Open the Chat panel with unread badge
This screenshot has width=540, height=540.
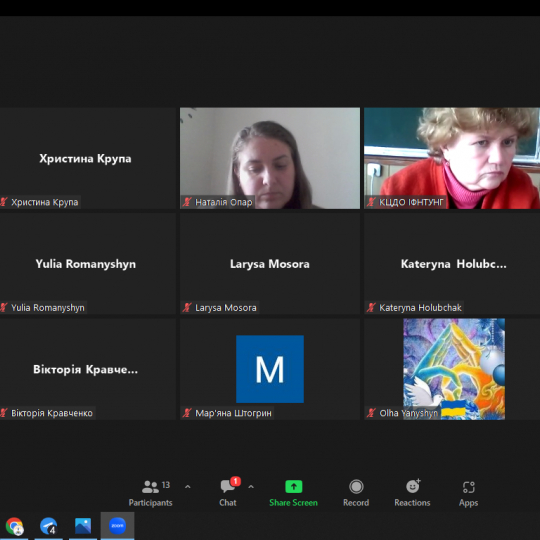pyautogui.click(x=228, y=493)
